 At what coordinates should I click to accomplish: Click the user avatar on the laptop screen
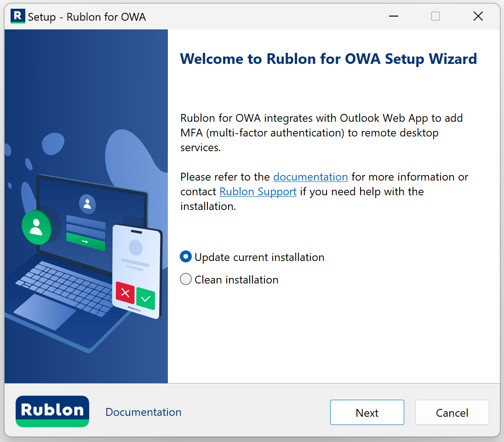[x=87, y=202]
